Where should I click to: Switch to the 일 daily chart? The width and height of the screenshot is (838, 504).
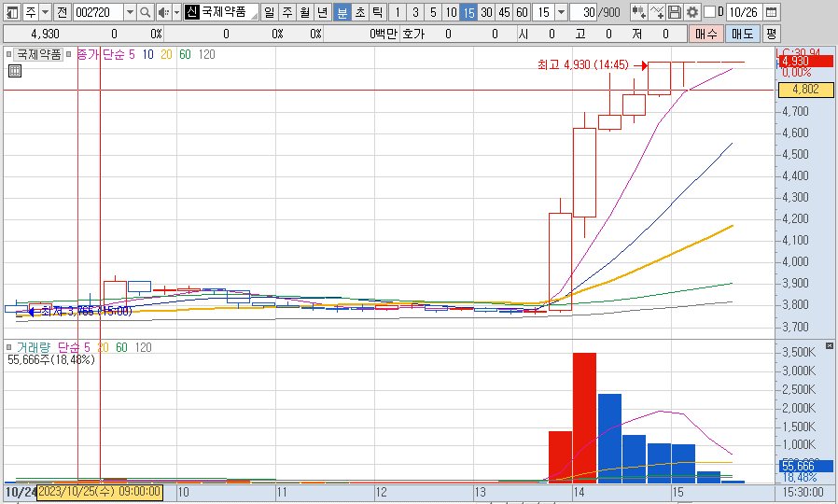coord(270,12)
